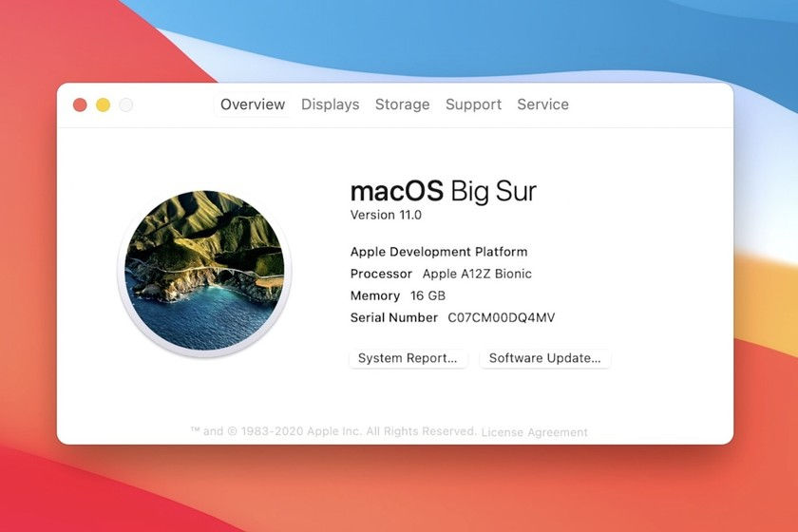Switch to the Overview tab
Screen dimensions: 798x532
(x=253, y=104)
